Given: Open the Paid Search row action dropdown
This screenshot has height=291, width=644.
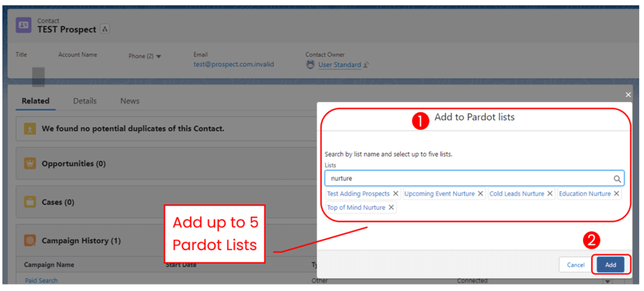Looking at the screenshot, I should coord(607,281).
